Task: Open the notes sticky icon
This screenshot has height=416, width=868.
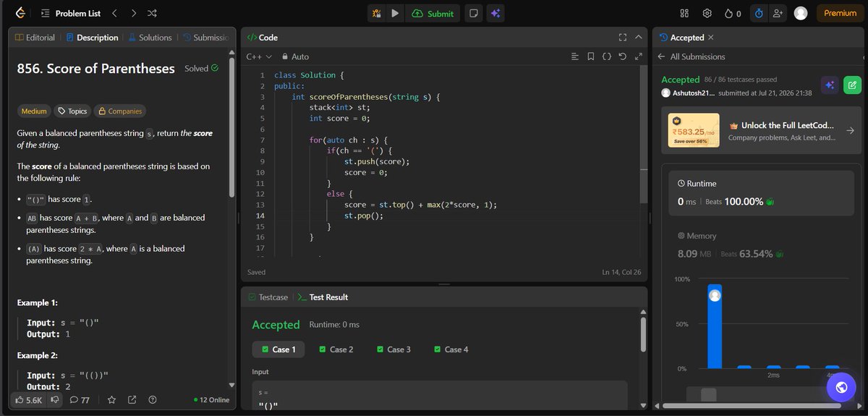Action: [472, 13]
